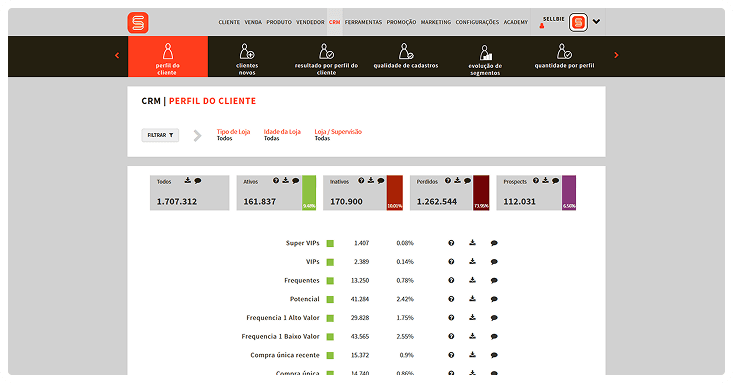Show help for Prospects card
The height and width of the screenshot is (383, 733).
536,181
